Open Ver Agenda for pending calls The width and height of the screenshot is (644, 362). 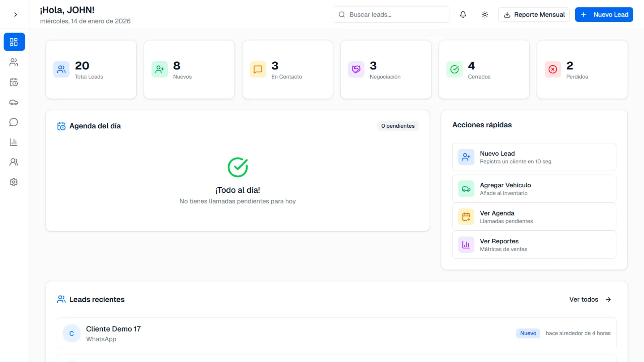click(x=534, y=217)
